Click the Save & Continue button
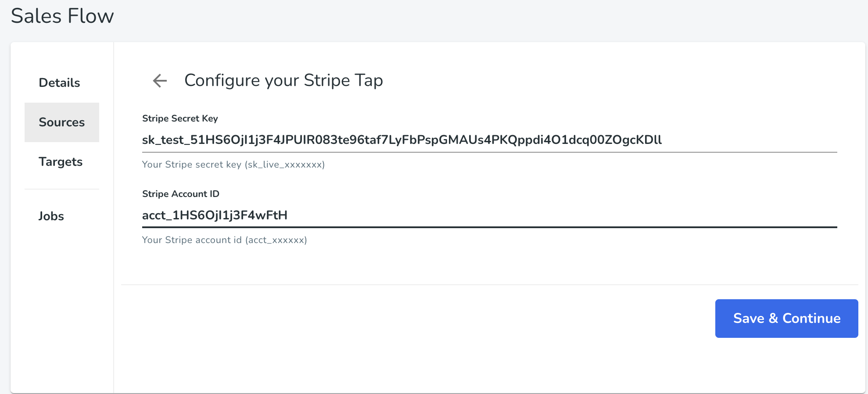 (x=786, y=319)
